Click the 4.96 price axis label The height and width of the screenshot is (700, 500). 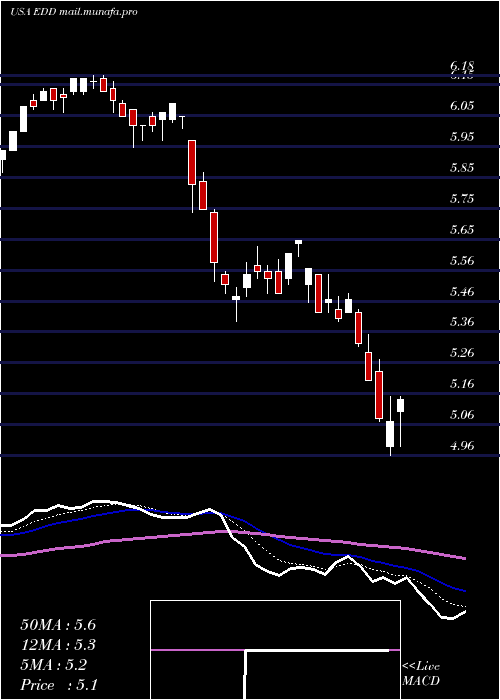(462, 446)
